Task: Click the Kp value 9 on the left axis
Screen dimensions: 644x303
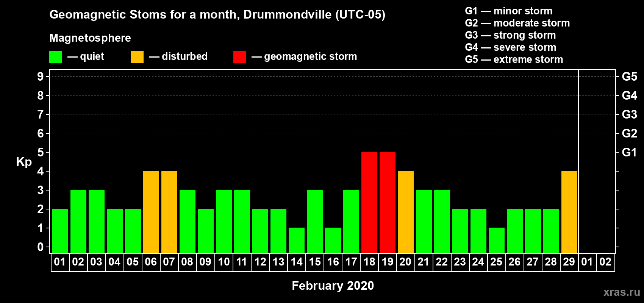Action: coord(41,77)
